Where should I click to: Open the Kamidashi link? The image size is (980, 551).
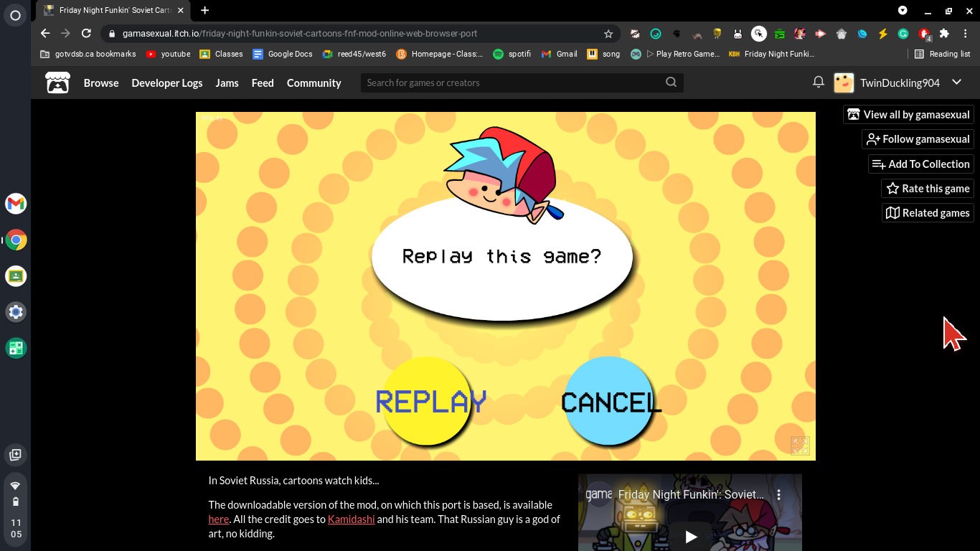pos(351,519)
